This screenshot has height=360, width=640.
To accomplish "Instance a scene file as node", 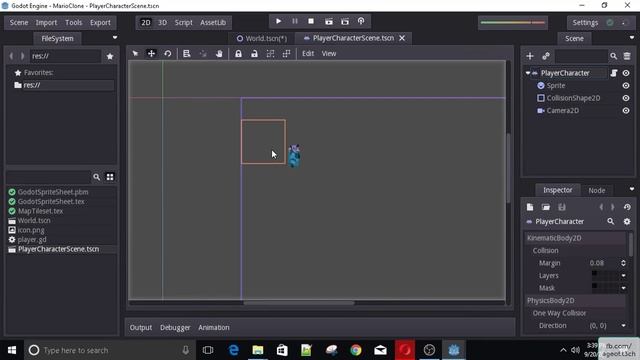I will [546, 56].
